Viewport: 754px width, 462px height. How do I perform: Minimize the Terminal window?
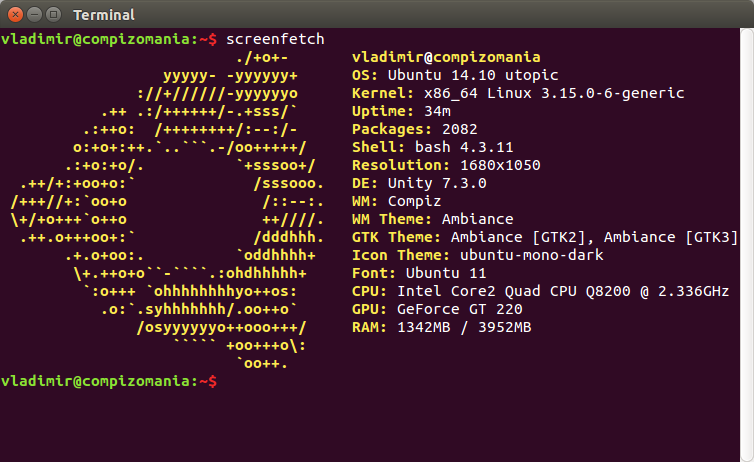[x=34, y=14]
